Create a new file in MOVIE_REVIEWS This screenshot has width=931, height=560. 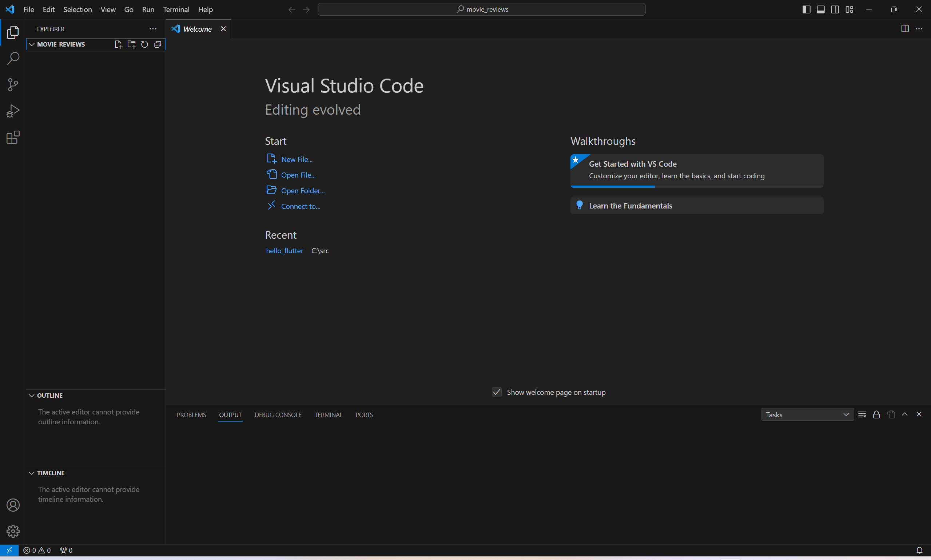coord(119,44)
